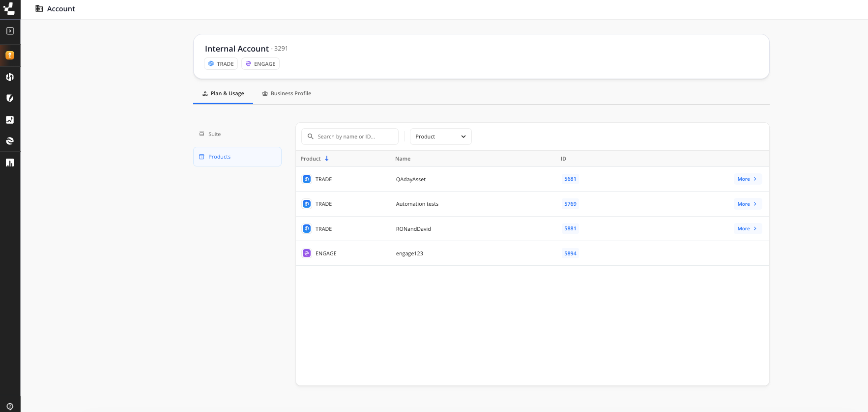This screenshot has height=412, width=868.
Task: Click the search magnifier icon
Action: (311, 137)
